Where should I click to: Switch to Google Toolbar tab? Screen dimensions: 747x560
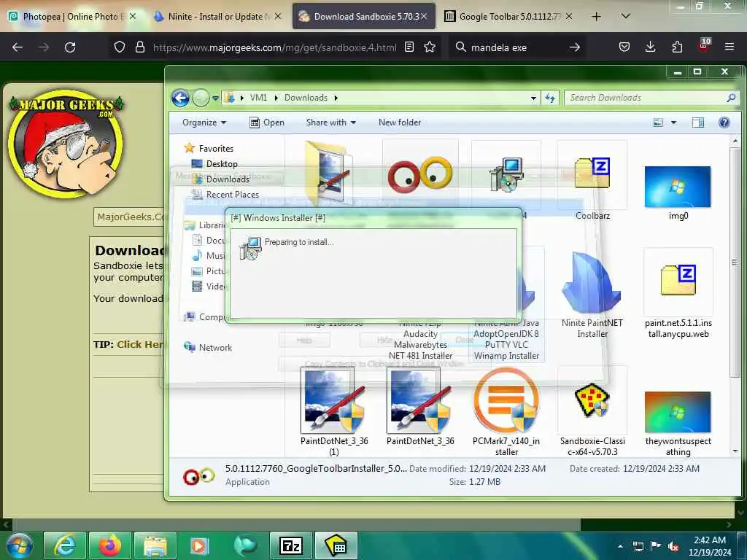pos(508,17)
